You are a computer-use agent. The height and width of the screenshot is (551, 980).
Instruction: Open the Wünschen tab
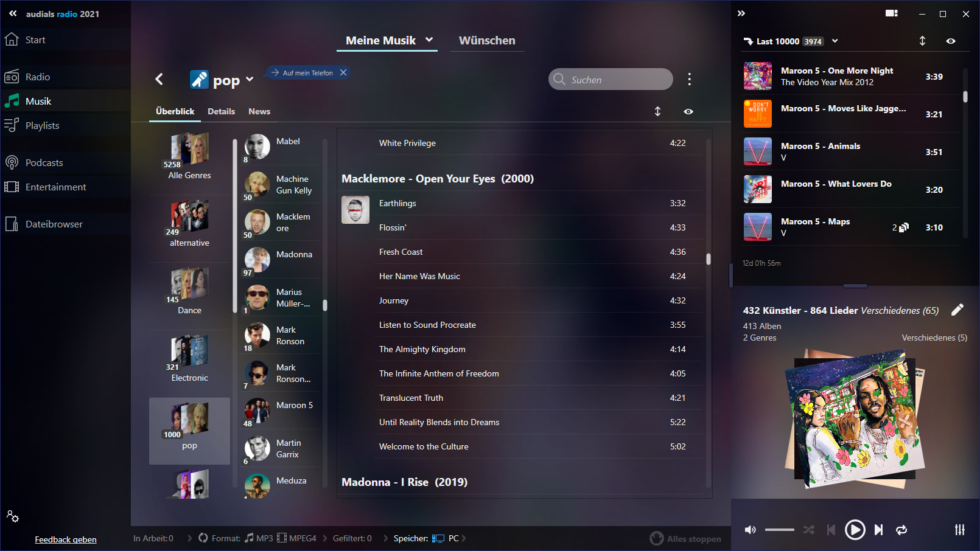[487, 41]
